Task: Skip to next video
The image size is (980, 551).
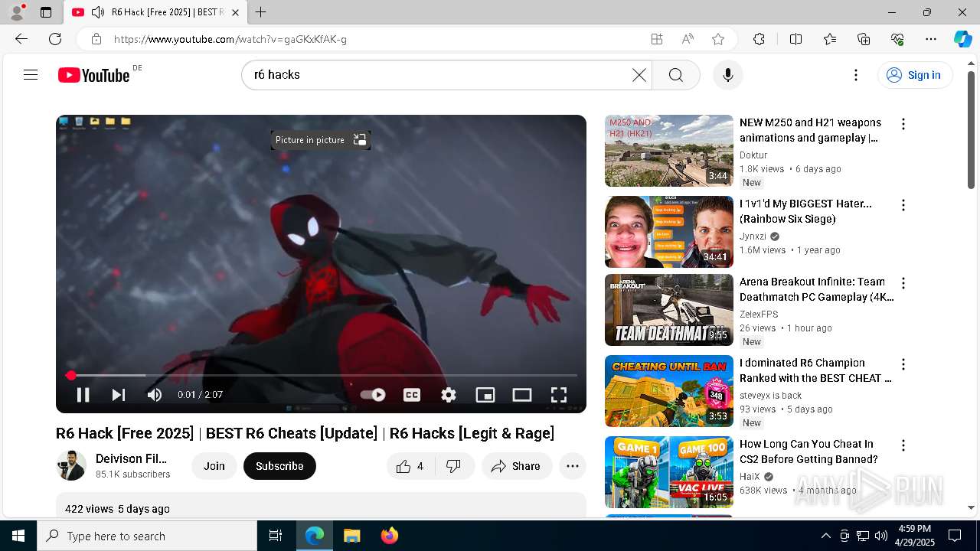Action: 118,395
